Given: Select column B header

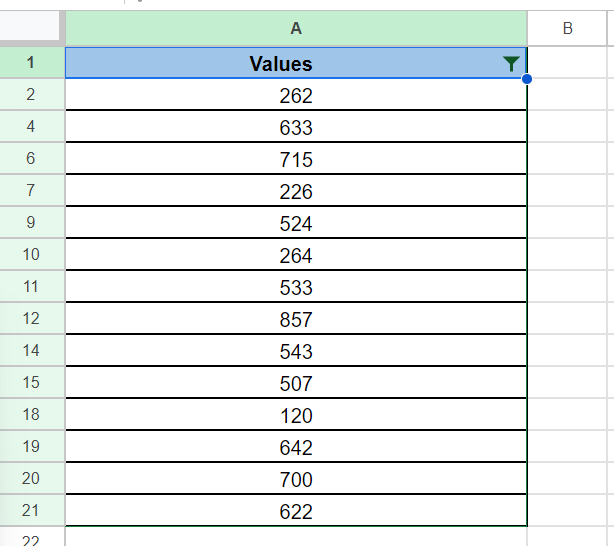Looking at the screenshot, I should [x=568, y=28].
